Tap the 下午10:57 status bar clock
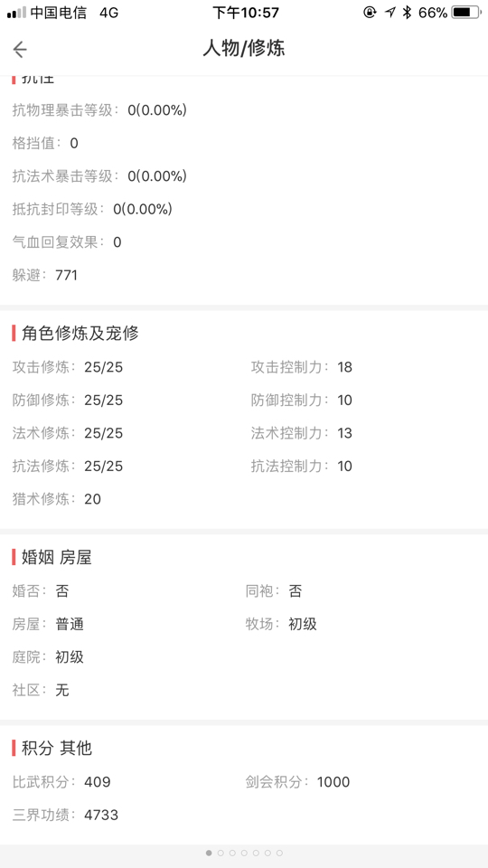Image resolution: width=488 pixels, height=868 pixels. (x=246, y=13)
